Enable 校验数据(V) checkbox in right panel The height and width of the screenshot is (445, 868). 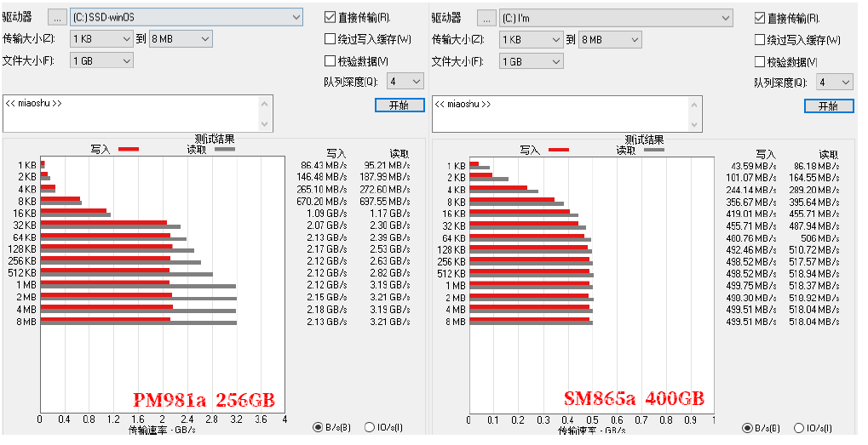point(760,61)
